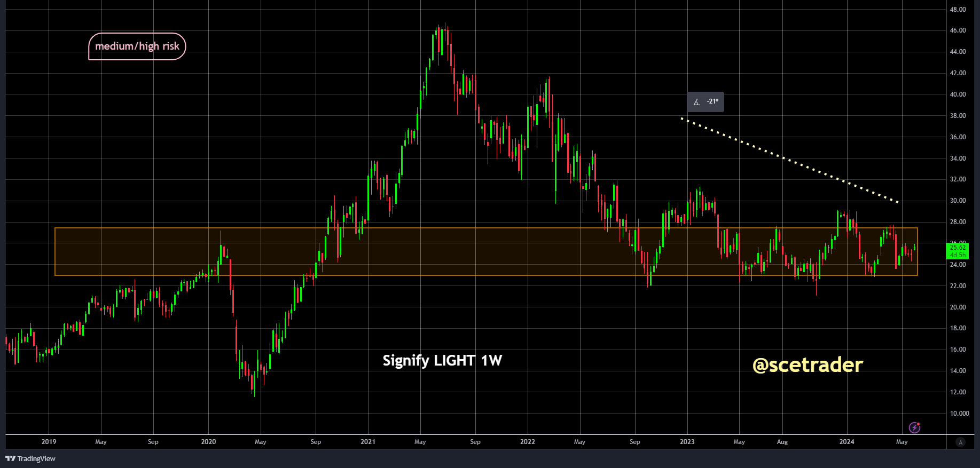Click the 12.00 price axis label
The image size is (980, 468).
coord(958,392)
